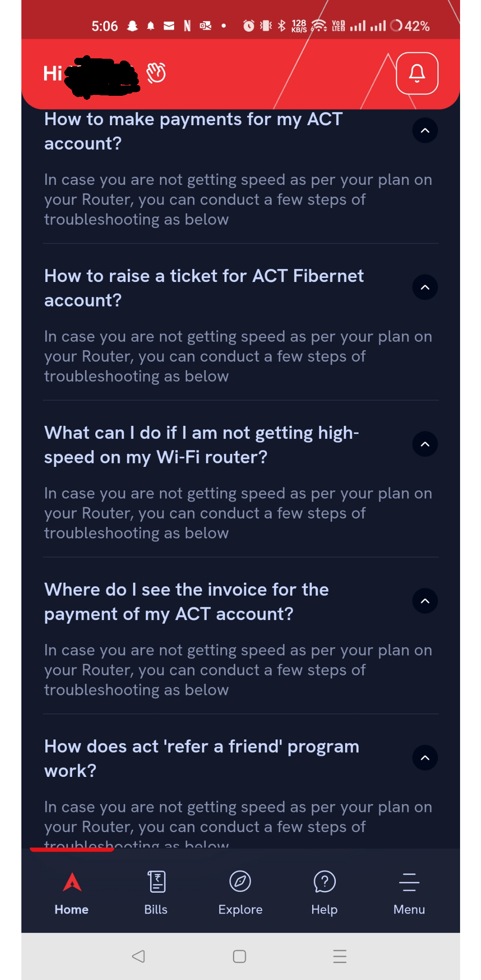Open the Android recent apps icon
481x980 pixels.
(x=339, y=956)
